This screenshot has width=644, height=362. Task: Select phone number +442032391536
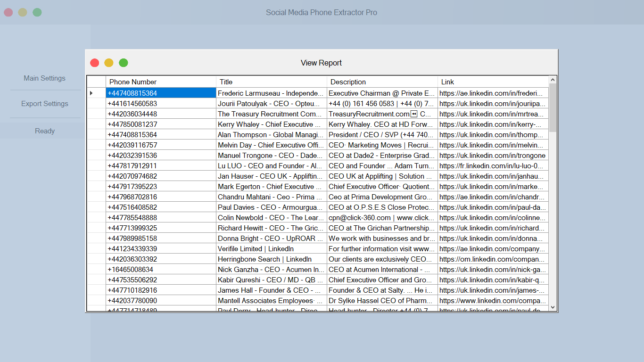click(x=161, y=156)
